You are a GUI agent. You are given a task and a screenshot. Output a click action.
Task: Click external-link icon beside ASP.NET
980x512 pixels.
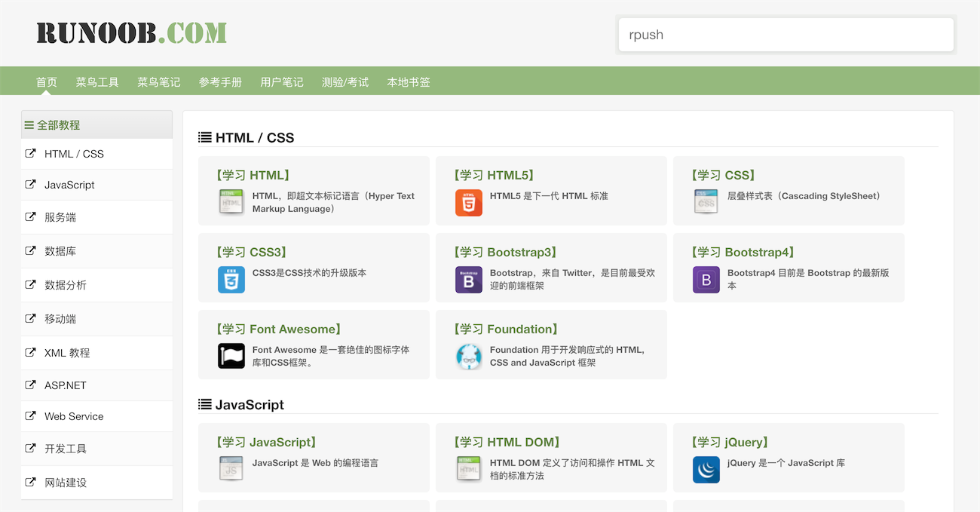[31, 385]
